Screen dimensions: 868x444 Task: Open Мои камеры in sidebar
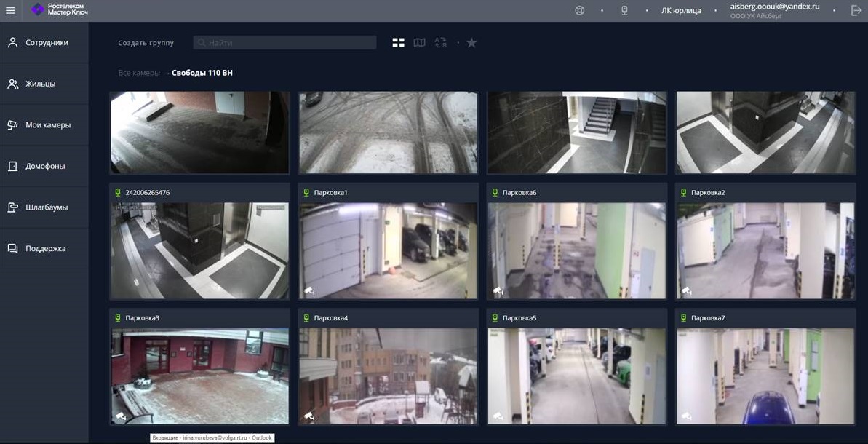pos(48,124)
